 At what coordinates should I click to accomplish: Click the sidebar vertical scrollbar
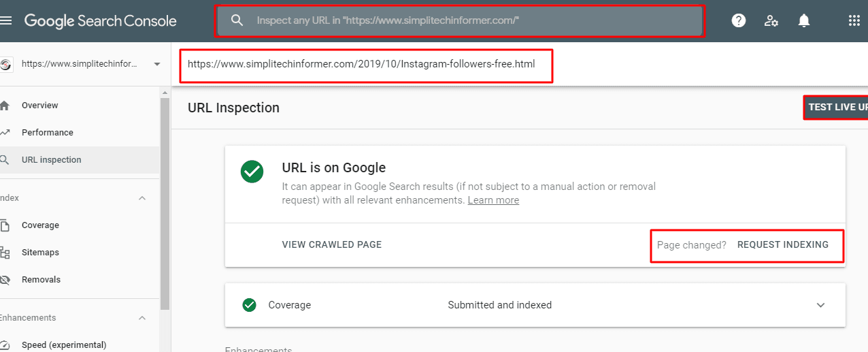pyautogui.click(x=164, y=204)
